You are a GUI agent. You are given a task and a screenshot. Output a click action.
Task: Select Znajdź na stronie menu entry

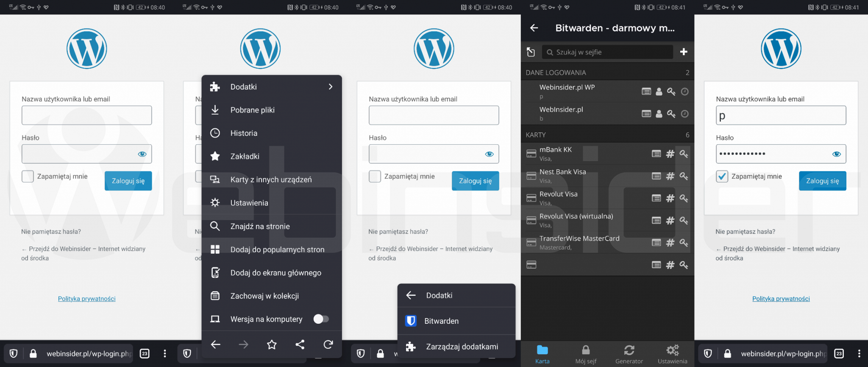272,226
